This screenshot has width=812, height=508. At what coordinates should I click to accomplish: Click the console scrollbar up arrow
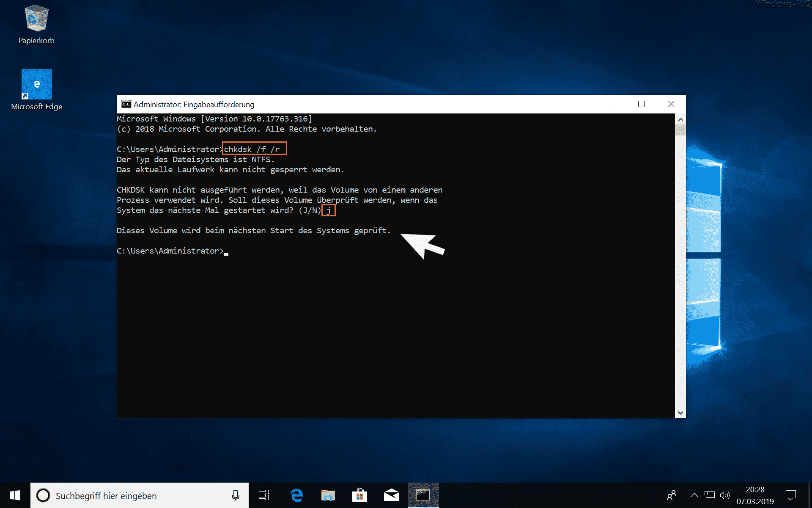[680, 119]
